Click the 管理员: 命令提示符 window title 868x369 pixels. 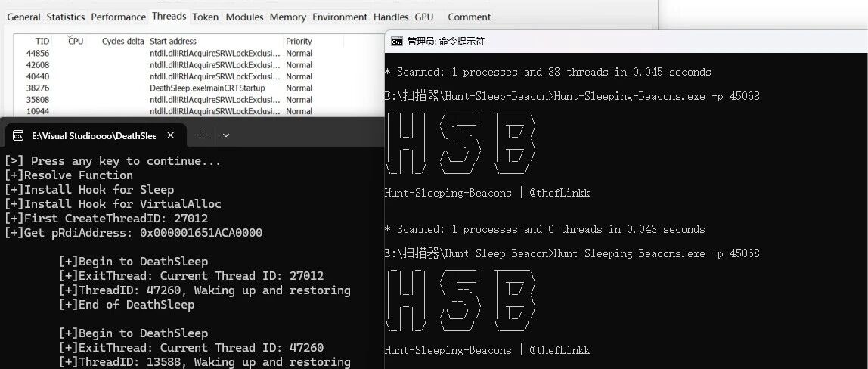(x=445, y=42)
